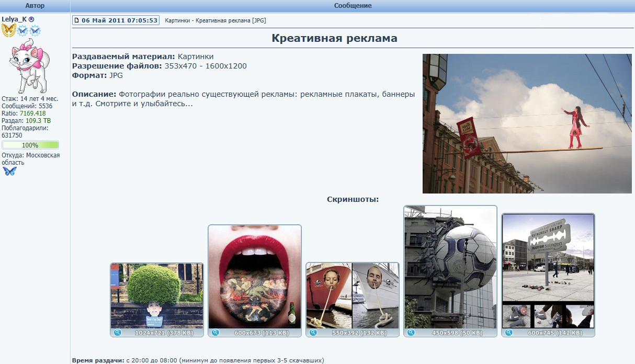Image resolution: width=635 pixels, height=364 pixels.
Task: Click the 600x673 (113 KB) caption
Action: click(x=262, y=333)
